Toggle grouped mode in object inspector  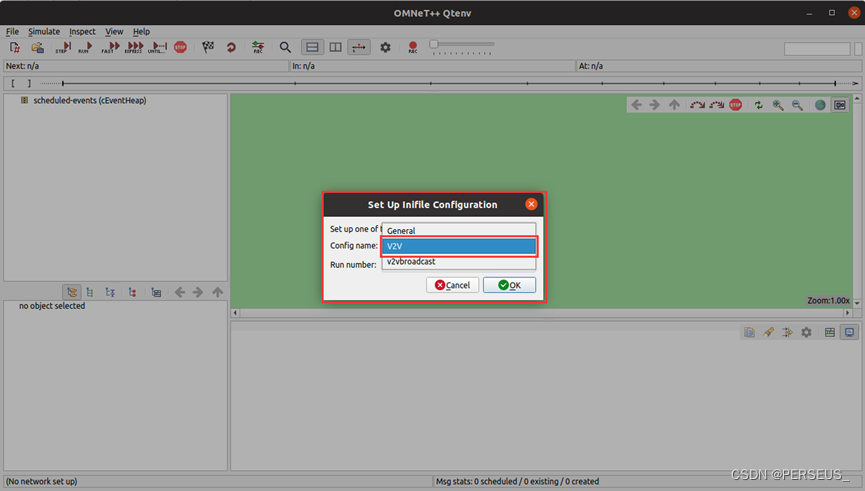(x=72, y=292)
